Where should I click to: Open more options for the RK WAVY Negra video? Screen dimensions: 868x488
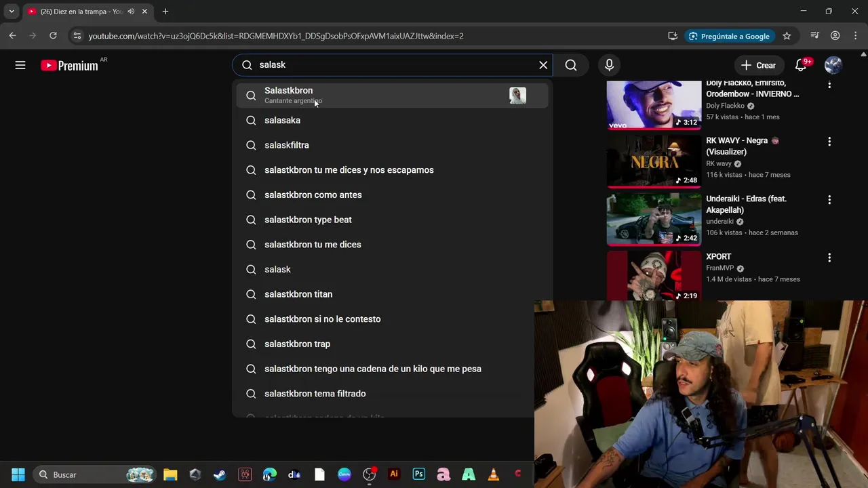829,142
